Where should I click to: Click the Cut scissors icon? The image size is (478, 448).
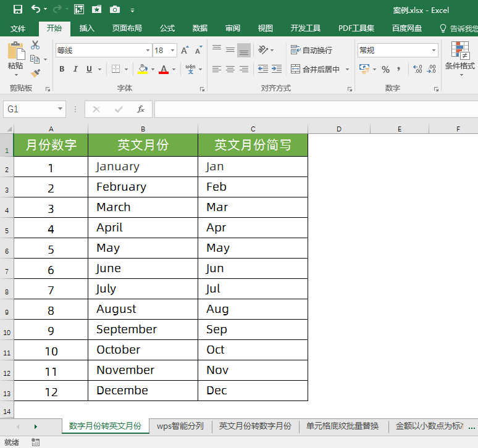(x=35, y=45)
